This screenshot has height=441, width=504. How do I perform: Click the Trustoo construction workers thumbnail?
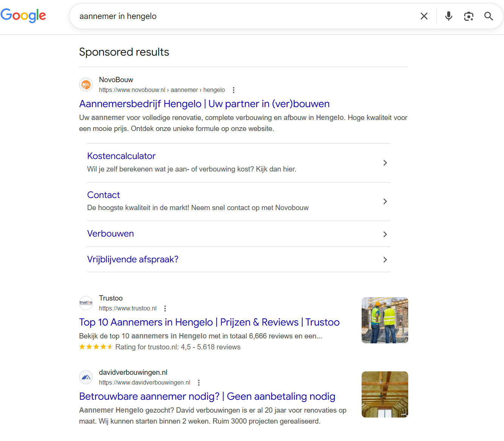[x=385, y=320]
